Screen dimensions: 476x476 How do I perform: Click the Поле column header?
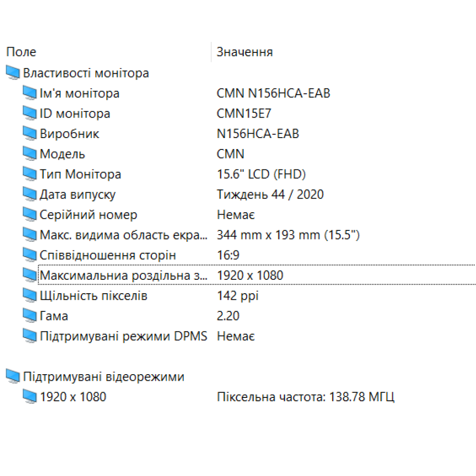(21, 52)
